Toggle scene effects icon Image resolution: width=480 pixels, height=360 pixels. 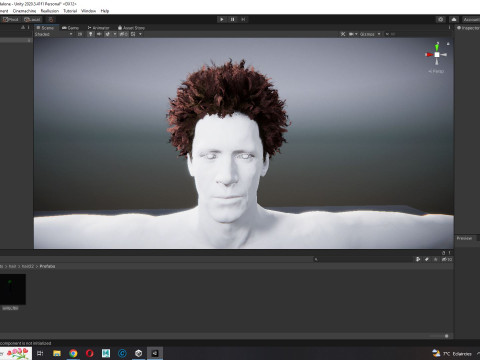(x=107, y=34)
